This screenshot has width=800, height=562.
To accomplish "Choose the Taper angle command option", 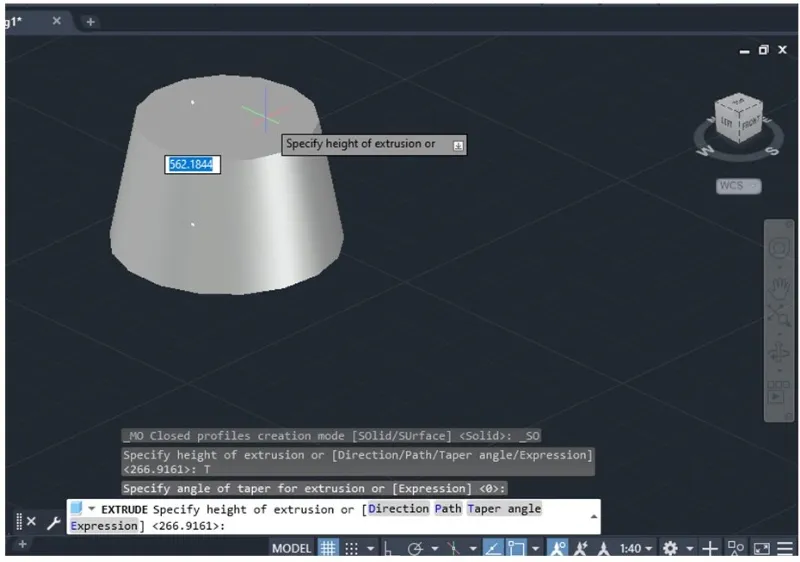I will [x=504, y=509].
